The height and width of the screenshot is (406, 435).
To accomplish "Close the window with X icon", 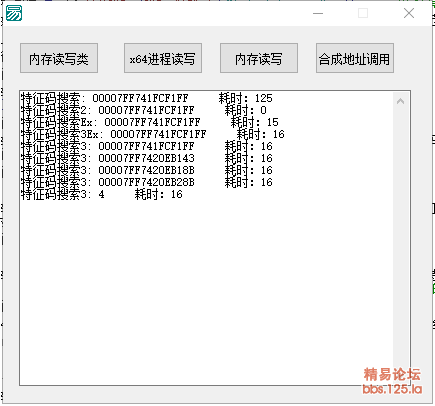I will pos(409,13).
